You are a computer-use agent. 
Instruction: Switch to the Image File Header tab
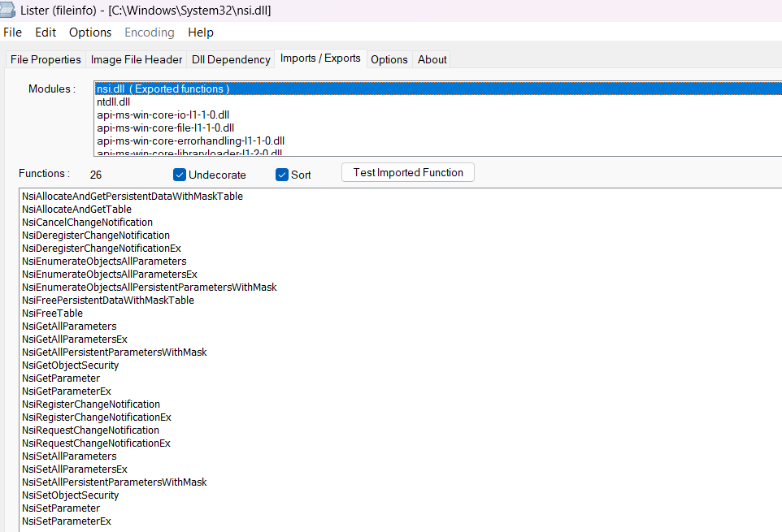[136, 59]
